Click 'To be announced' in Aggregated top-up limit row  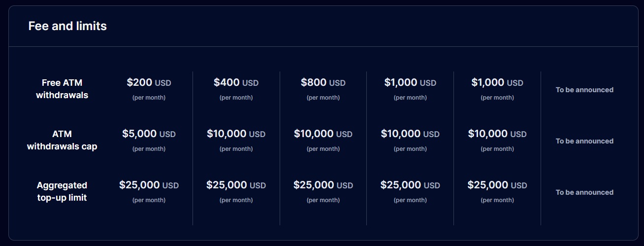[x=584, y=192]
